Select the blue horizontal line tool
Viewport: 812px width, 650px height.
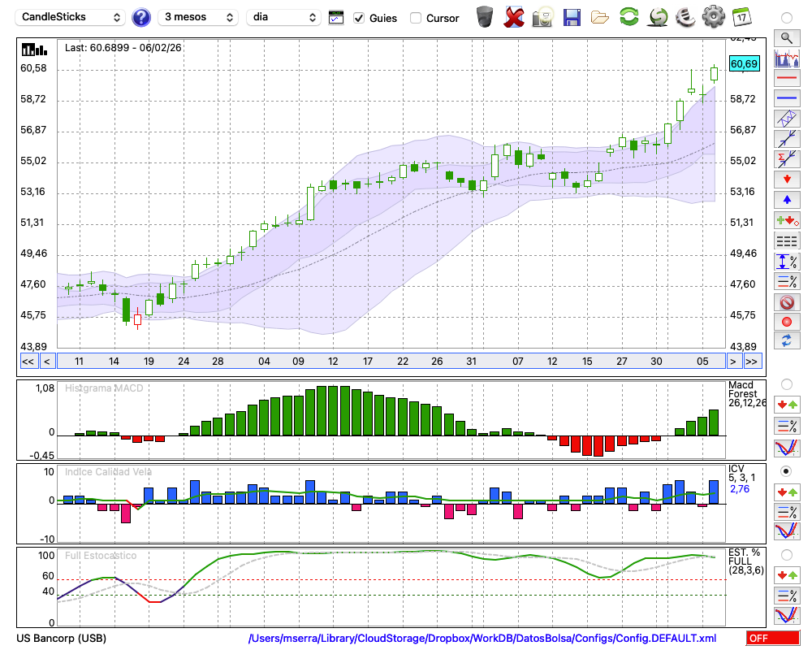click(786, 98)
